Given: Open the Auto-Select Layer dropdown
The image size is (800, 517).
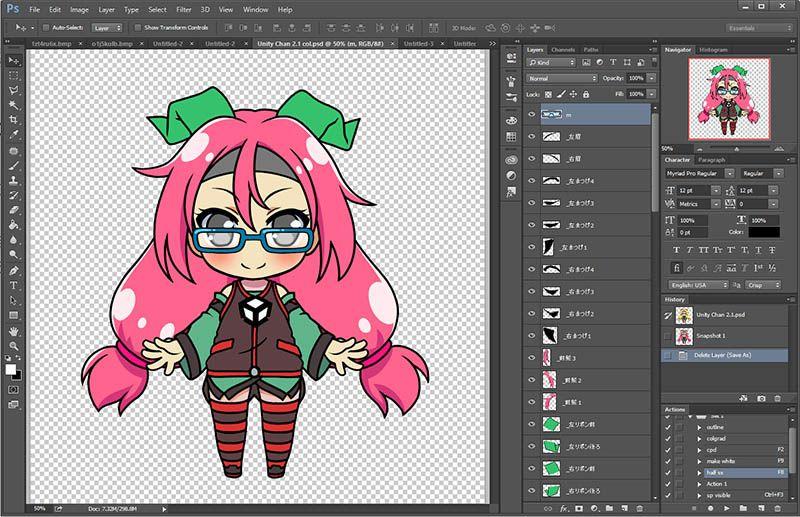Looking at the screenshot, I should pyautogui.click(x=107, y=28).
